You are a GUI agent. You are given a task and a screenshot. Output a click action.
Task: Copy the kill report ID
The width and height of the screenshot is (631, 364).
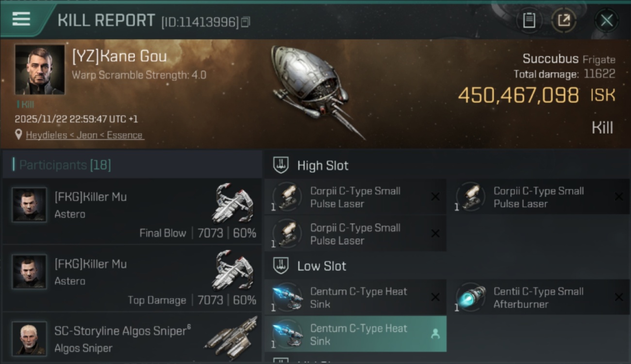[246, 22]
